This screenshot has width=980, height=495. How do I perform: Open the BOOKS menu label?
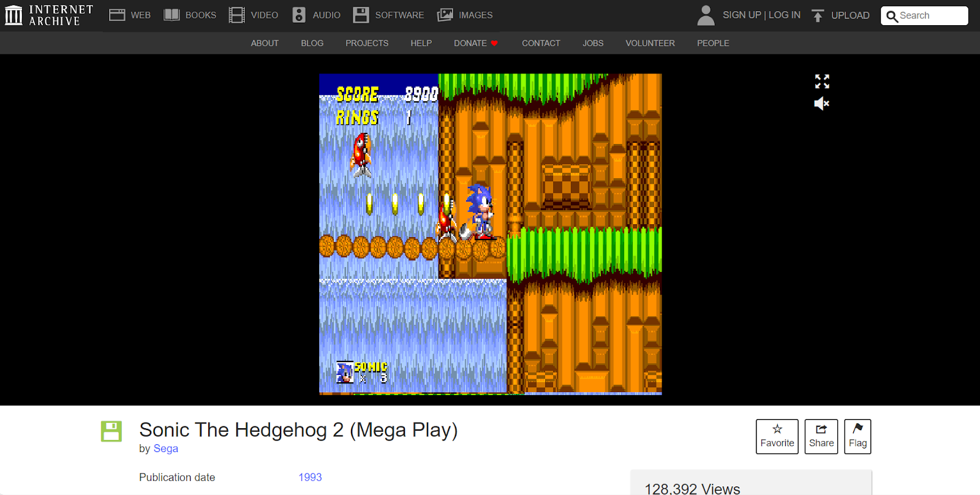coord(201,15)
